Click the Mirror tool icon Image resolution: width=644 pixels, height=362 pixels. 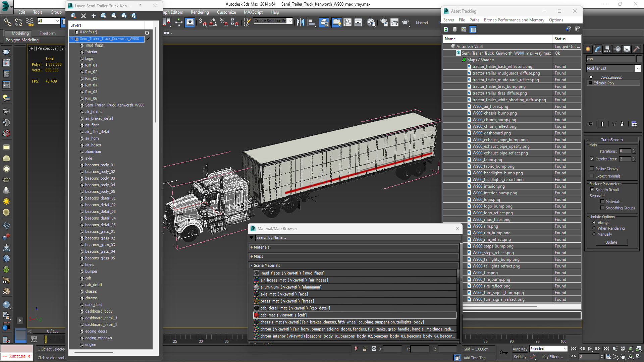(300, 22)
